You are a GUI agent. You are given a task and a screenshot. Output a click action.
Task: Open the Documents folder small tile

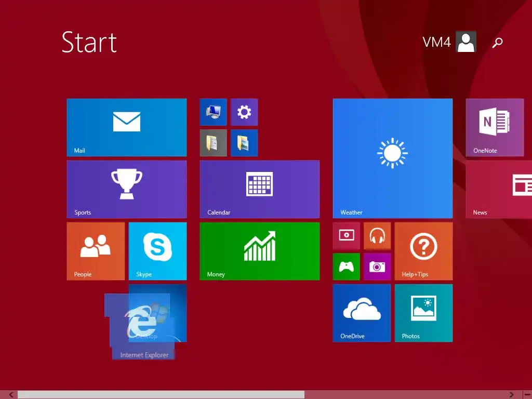pyautogui.click(x=213, y=143)
